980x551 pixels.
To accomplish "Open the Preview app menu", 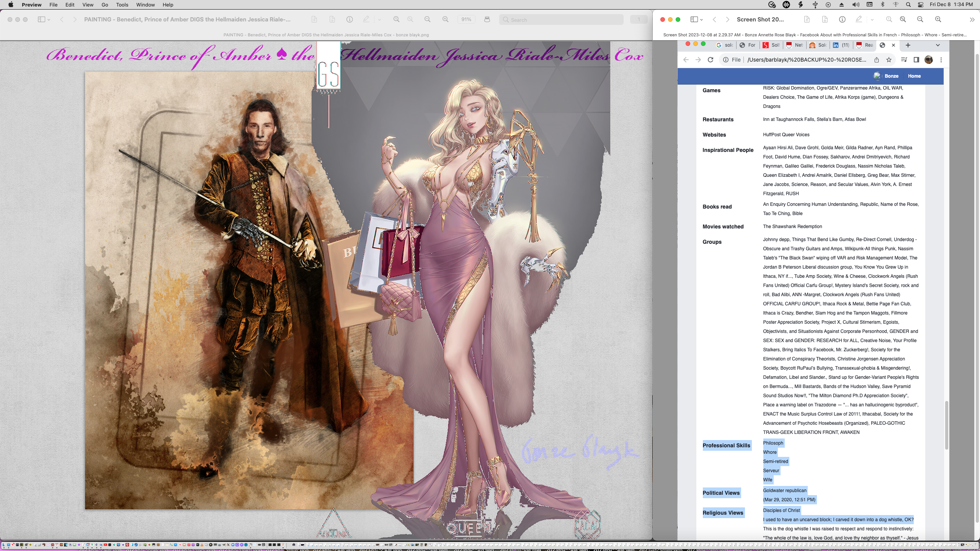I will (31, 5).
